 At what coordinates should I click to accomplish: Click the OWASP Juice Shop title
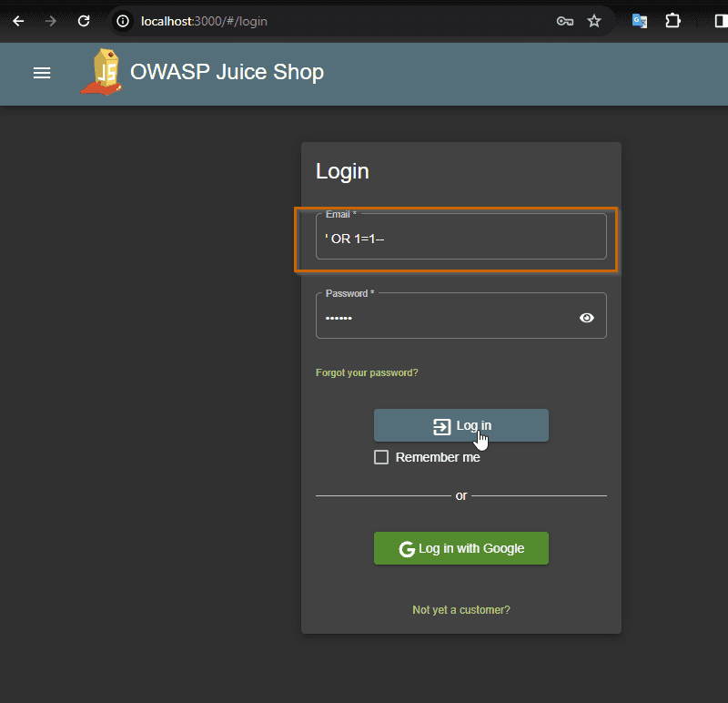[x=227, y=72]
